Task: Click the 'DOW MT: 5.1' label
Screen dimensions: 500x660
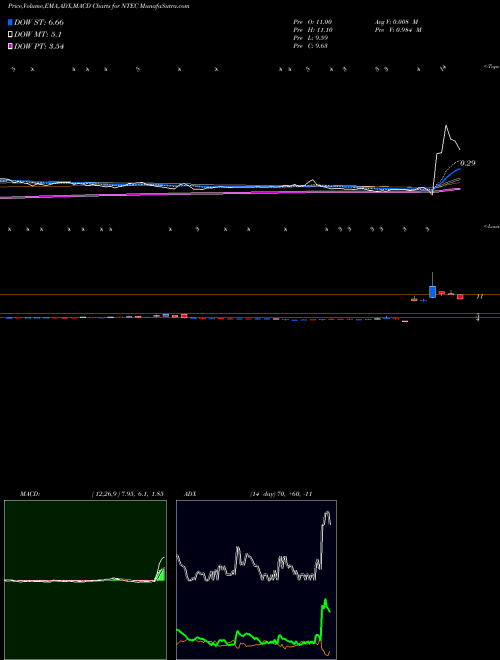Action: click(36, 35)
